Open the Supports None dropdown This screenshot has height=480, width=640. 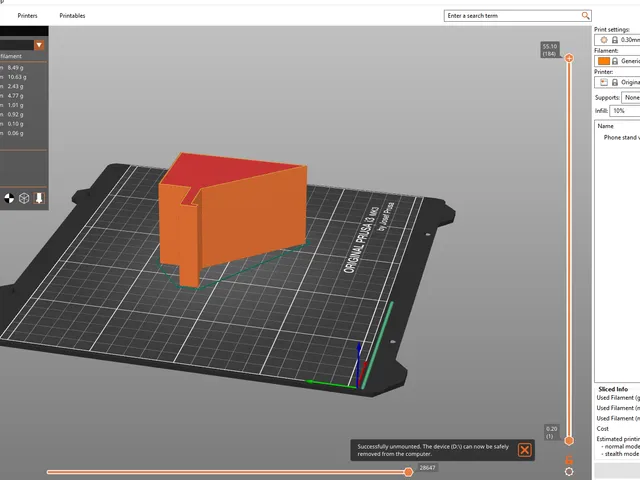point(631,98)
